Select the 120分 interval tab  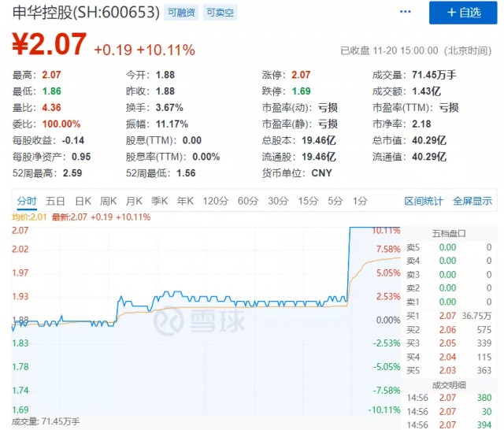tap(215, 201)
